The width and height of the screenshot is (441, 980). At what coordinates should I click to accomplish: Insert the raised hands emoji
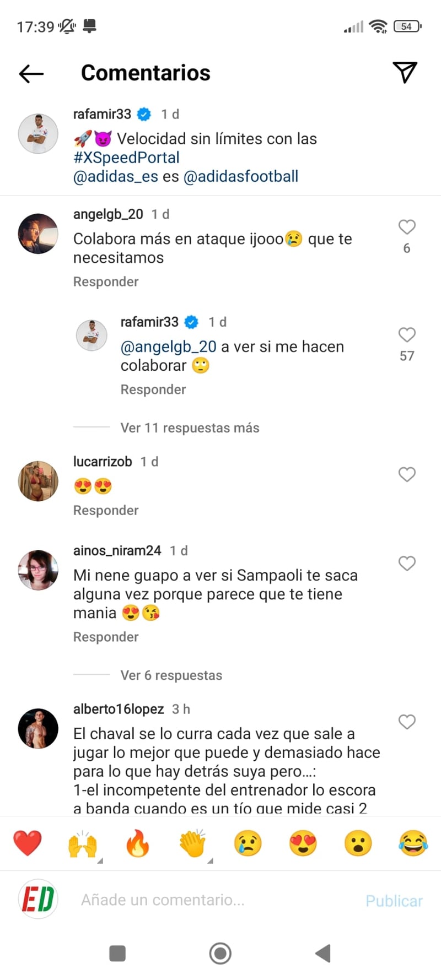82,843
